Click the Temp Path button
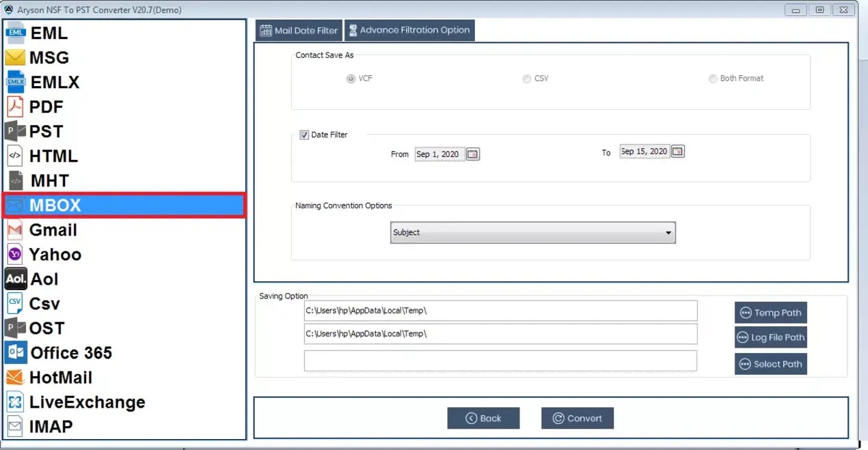 [x=771, y=313]
